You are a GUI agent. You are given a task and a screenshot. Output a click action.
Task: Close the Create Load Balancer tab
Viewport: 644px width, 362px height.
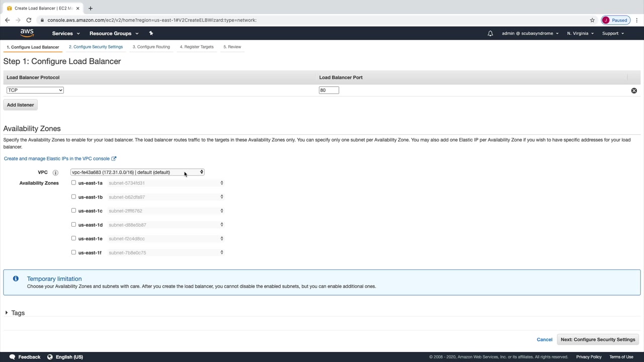tap(78, 8)
